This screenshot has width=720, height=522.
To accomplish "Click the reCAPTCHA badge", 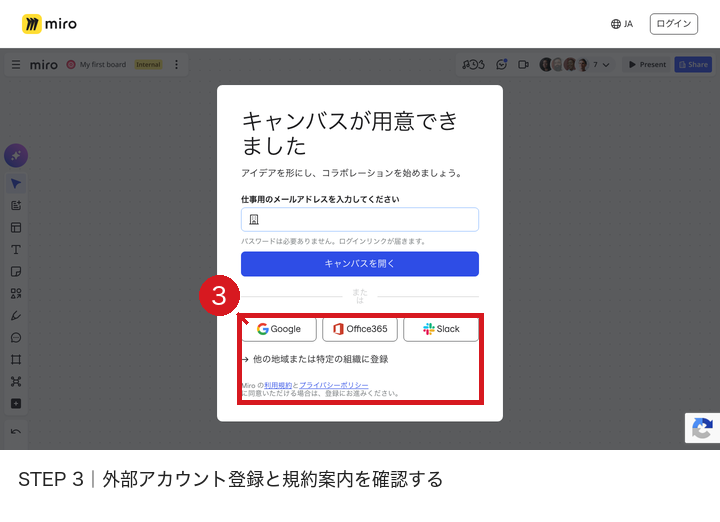I will point(702,428).
